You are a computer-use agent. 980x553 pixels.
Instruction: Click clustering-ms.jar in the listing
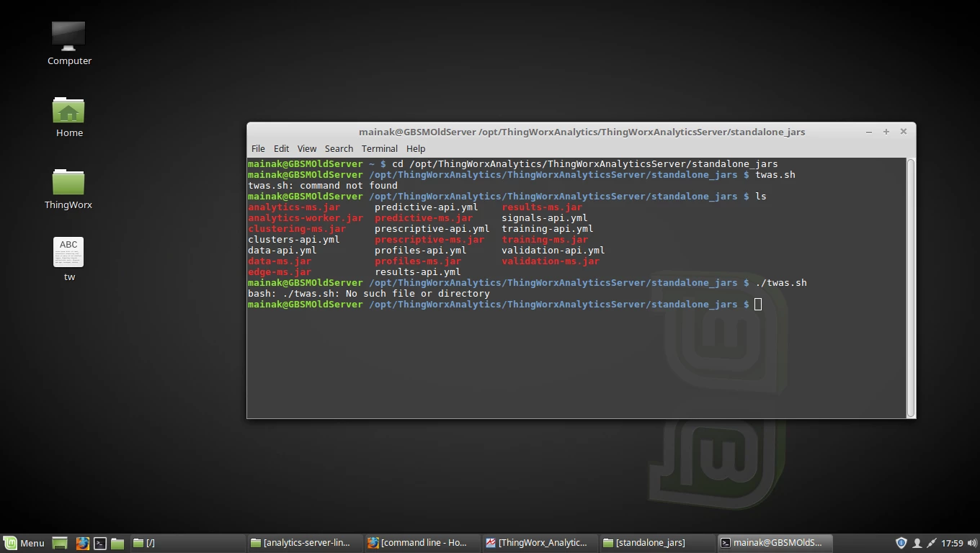click(297, 229)
